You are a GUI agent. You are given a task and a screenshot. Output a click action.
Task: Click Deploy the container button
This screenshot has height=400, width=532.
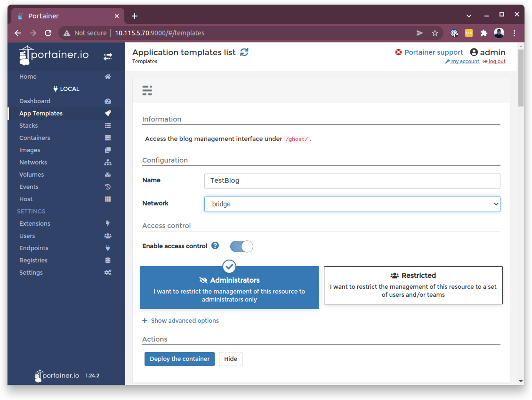point(179,359)
